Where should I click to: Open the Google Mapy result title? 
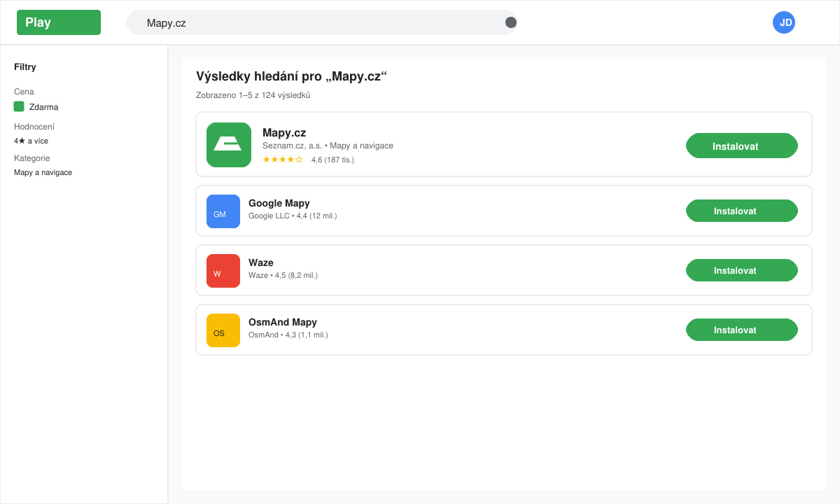point(279,203)
